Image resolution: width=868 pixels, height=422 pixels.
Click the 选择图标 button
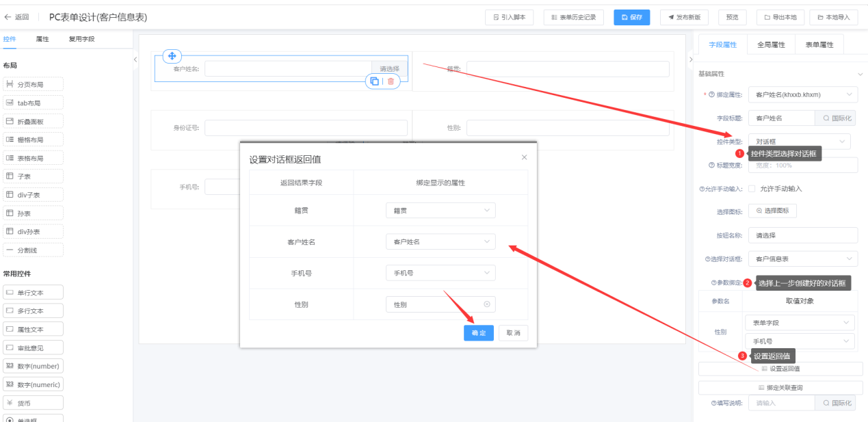click(x=772, y=211)
